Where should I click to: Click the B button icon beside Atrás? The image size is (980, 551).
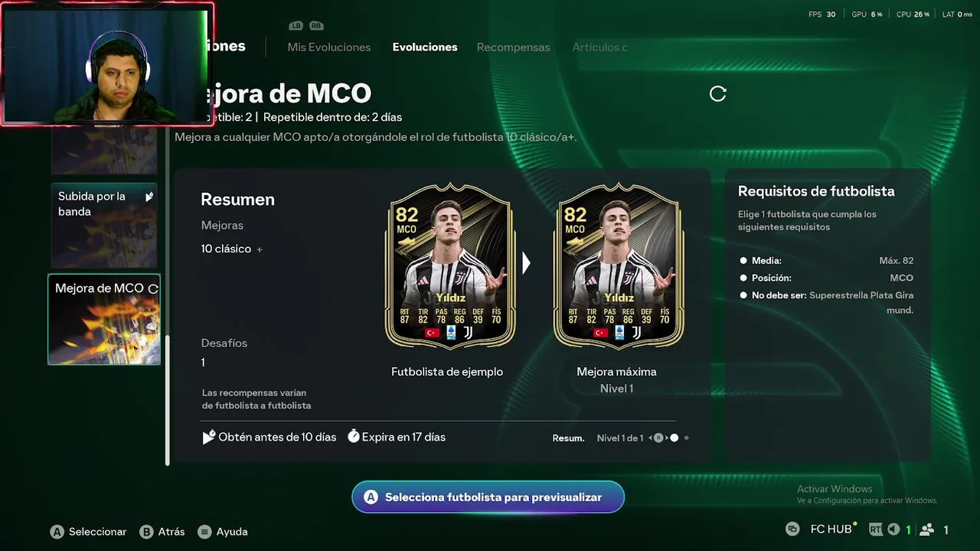(146, 532)
